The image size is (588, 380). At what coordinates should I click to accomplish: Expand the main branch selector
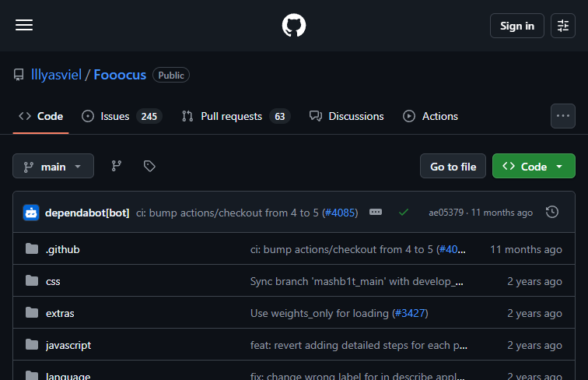coord(53,166)
